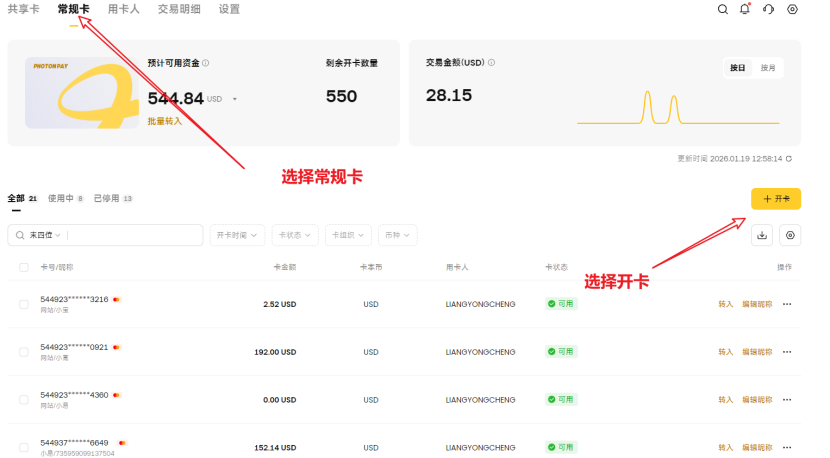Open the notification bell
The width and height of the screenshot is (830, 458).
745,8
